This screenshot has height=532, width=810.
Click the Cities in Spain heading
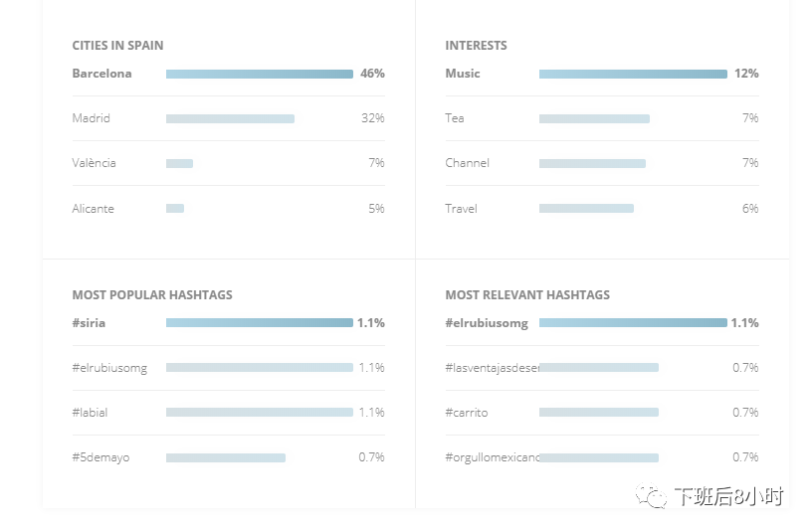[x=117, y=46]
